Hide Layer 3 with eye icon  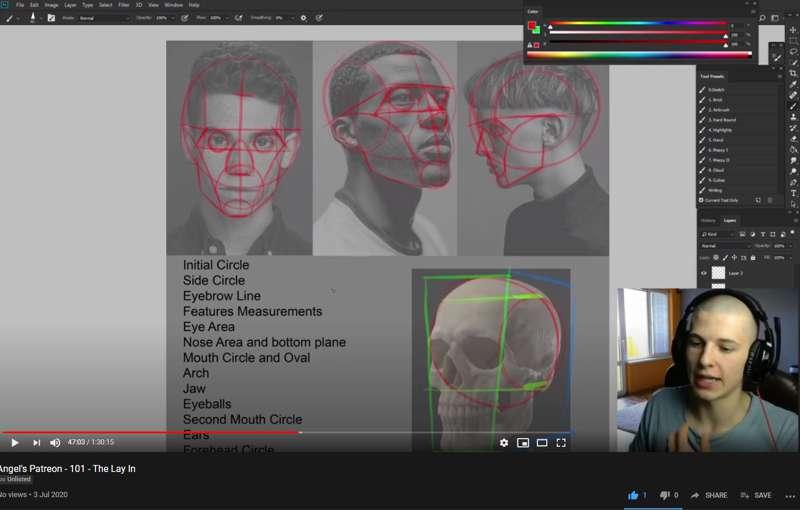[704, 273]
